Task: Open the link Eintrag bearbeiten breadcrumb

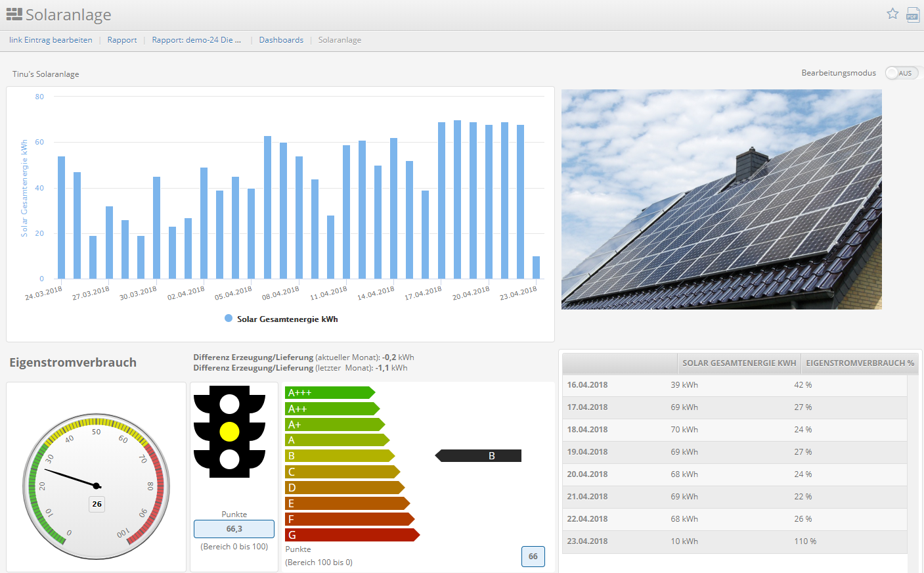Action: point(51,40)
